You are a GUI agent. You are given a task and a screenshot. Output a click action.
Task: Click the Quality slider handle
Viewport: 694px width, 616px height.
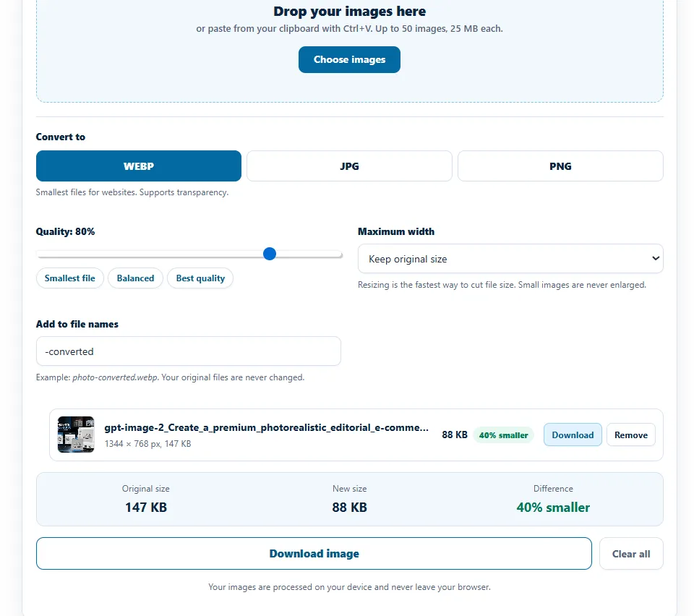(x=270, y=254)
